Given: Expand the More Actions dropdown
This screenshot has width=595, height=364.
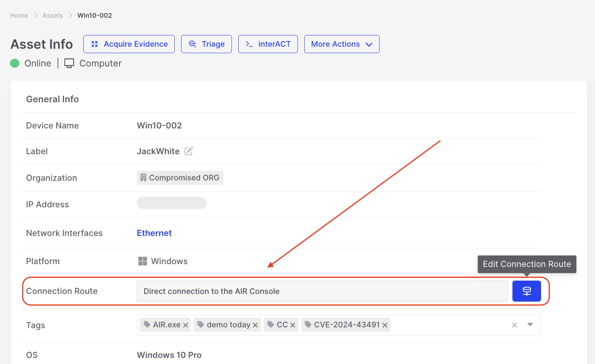Looking at the screenshot, I should click(x=341, y=44).
